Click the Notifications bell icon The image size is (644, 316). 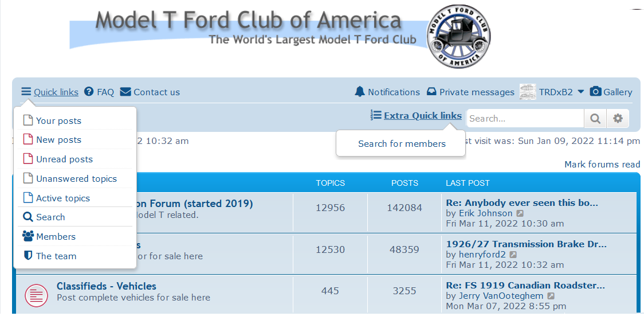[360, 92]
